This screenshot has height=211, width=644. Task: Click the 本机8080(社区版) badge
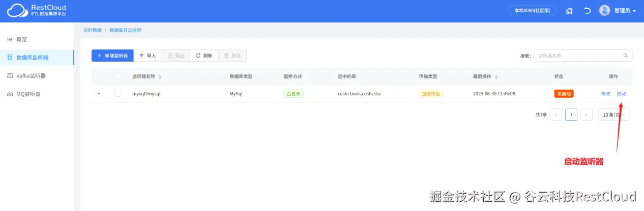(x=533, y=10)
